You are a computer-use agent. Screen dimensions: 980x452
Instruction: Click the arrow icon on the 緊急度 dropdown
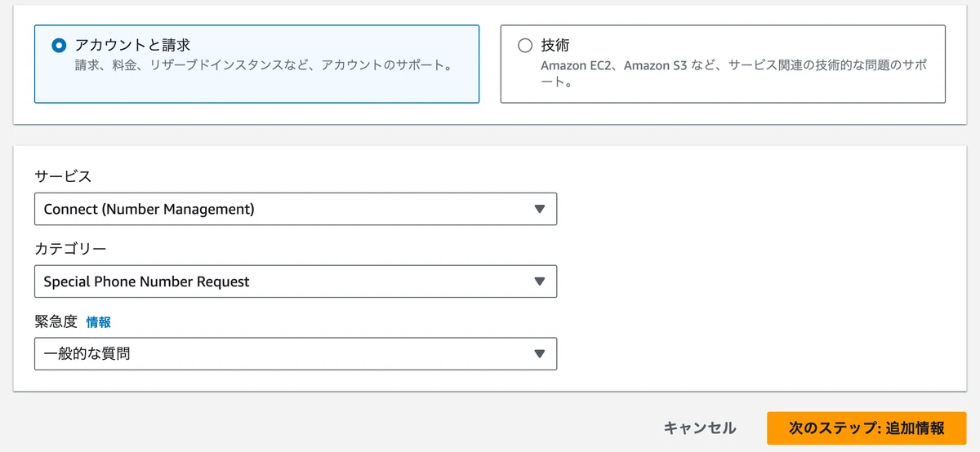(539, 354)
